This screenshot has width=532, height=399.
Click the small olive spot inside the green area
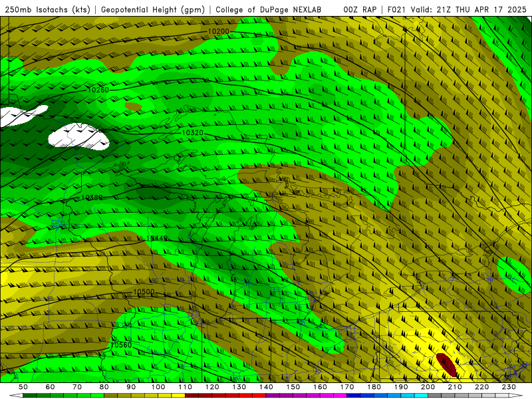click(133, 106)
